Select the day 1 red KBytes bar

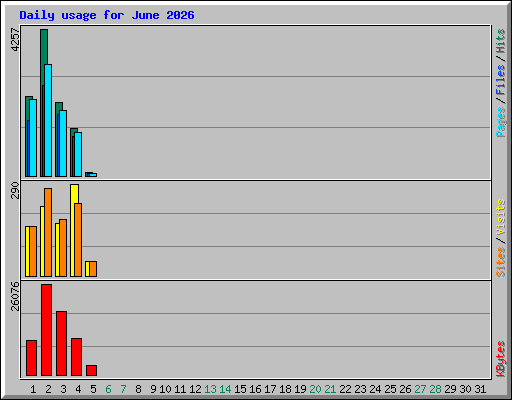32,358
